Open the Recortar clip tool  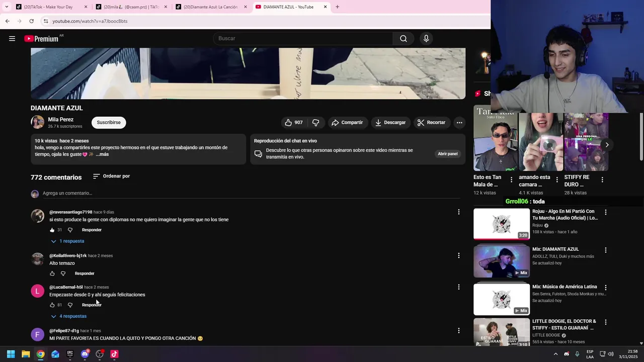(x=431, y=123)
